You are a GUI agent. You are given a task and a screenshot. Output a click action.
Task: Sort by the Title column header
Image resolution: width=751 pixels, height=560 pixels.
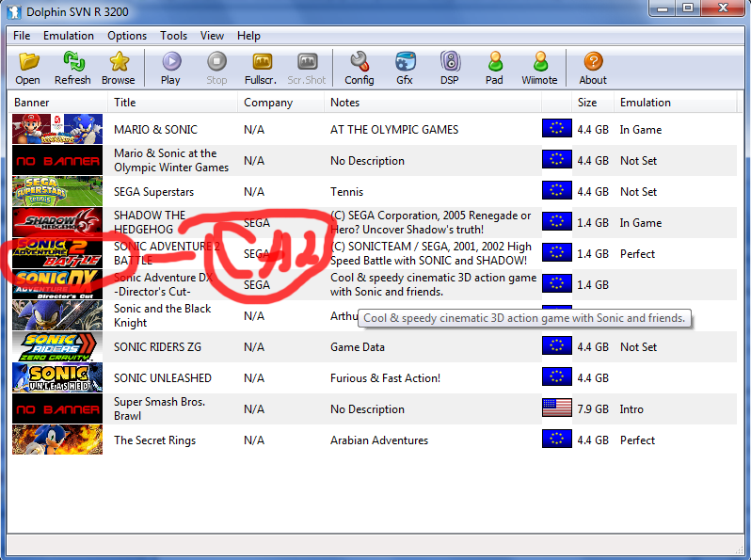(x=172, y=103)
